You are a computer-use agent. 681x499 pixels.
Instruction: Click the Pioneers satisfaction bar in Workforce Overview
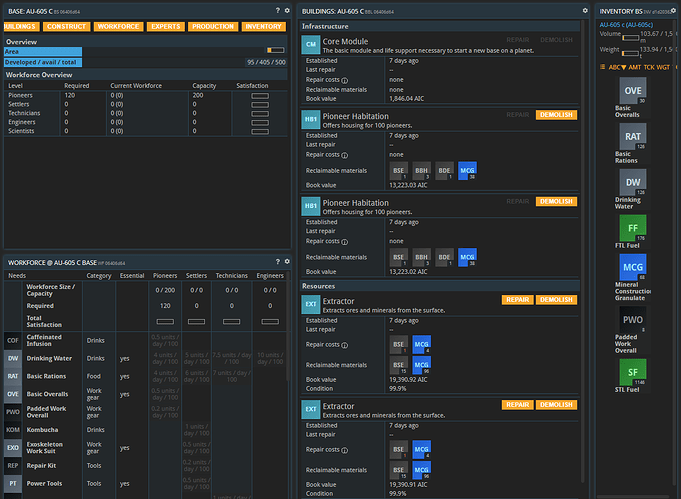260,96
